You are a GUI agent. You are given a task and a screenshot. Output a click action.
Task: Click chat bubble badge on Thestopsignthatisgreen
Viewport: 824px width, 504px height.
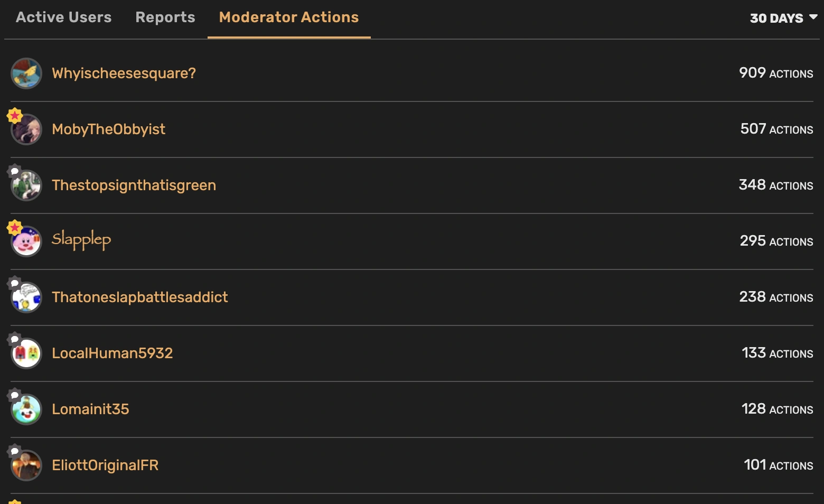[14, 171]
